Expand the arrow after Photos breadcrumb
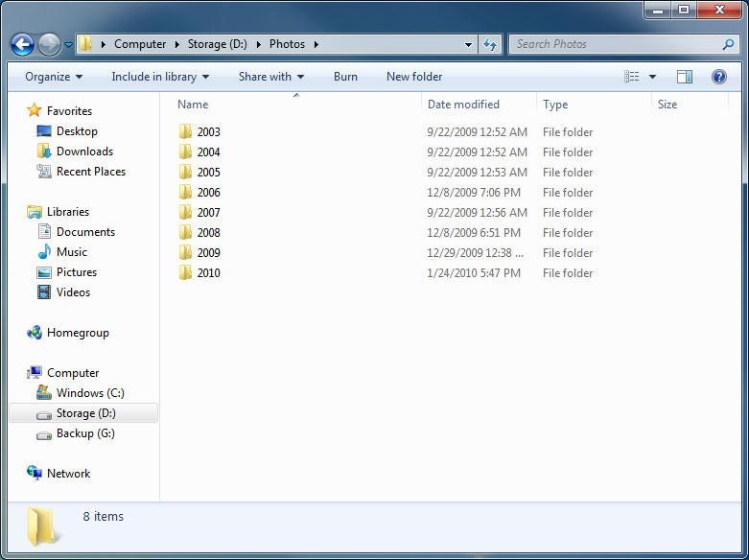The image size is (749, 560). pyautogui.click(x=316, y=44)
